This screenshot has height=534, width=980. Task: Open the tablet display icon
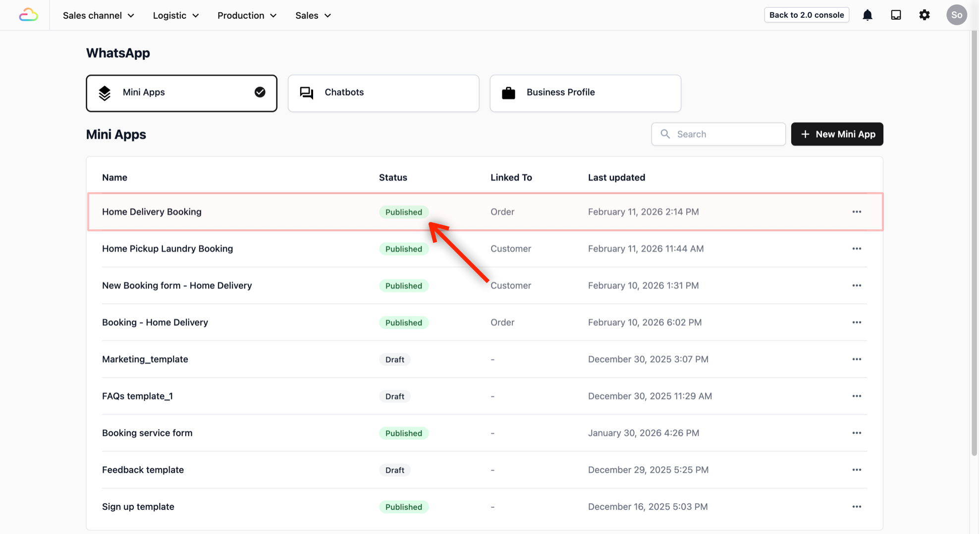(x=896, y=15)
